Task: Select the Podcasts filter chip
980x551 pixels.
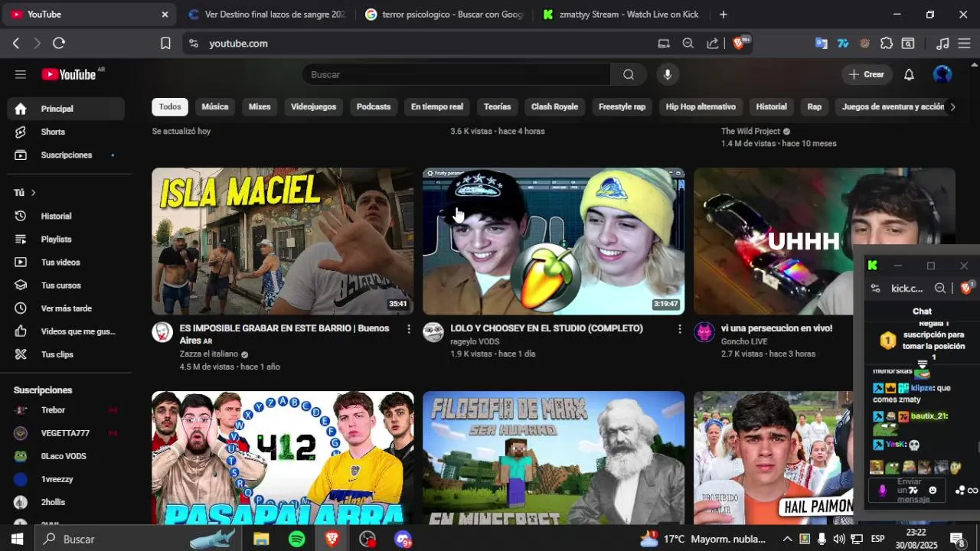Action: [x=374, y=106]
